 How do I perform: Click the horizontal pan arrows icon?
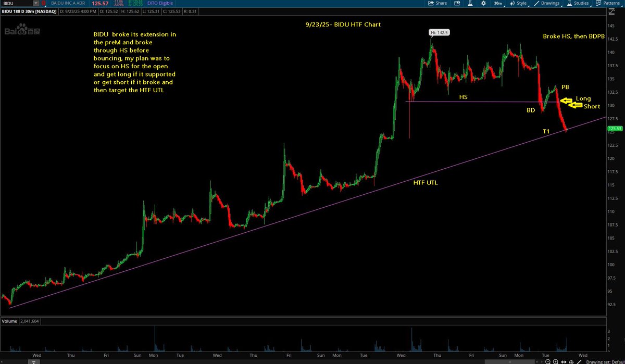[564, 361]
